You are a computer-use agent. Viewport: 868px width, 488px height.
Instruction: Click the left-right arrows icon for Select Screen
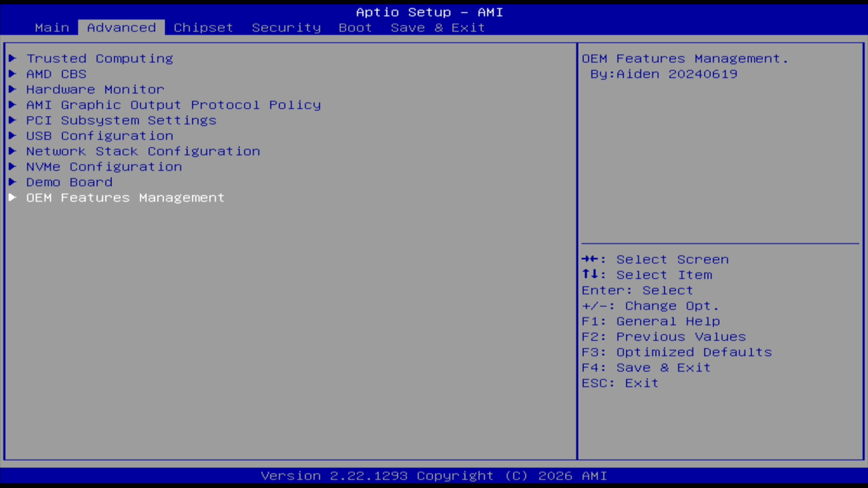590,259
